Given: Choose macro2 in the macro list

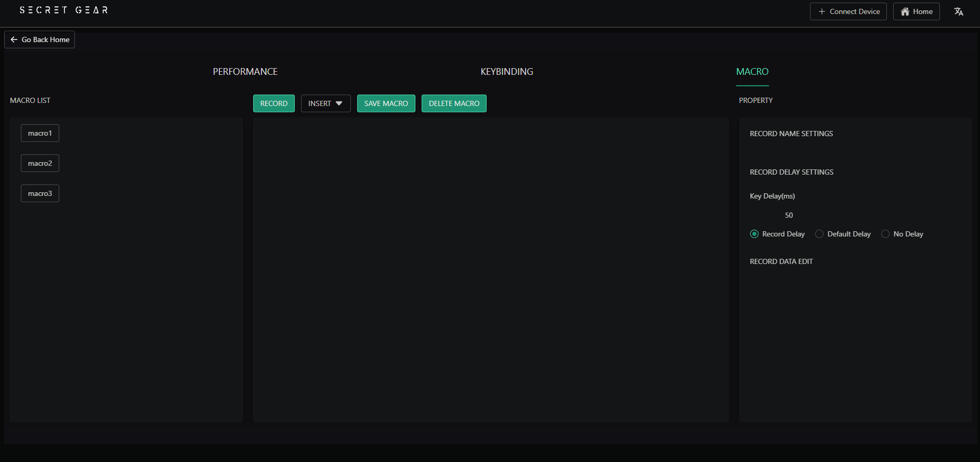Looking at the screenshot, I should coord(40,163).
